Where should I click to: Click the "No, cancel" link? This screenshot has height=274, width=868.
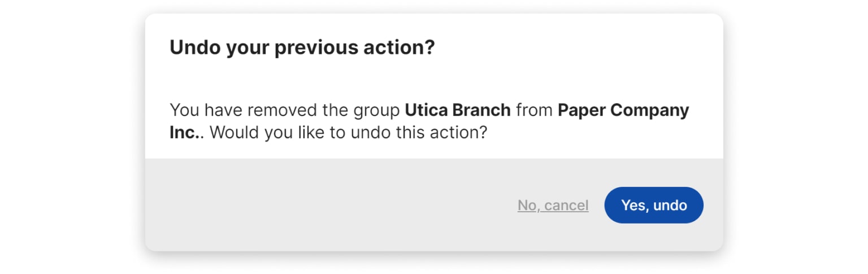pos(553,205)
